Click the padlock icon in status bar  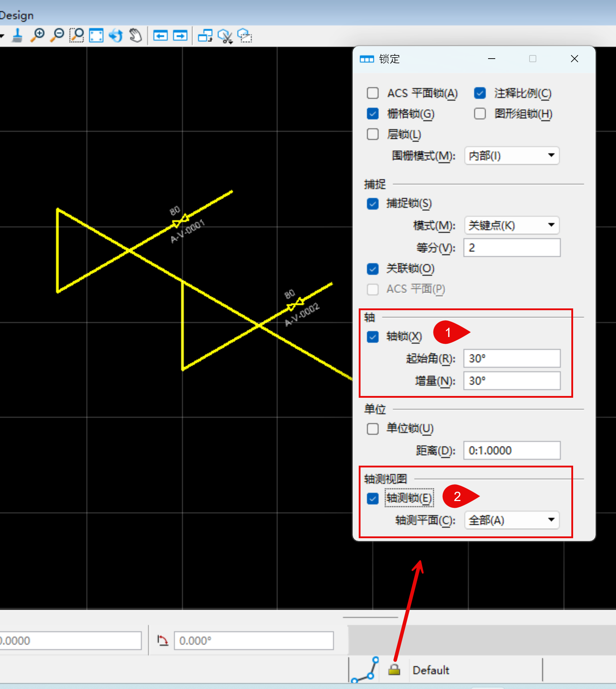394,669
